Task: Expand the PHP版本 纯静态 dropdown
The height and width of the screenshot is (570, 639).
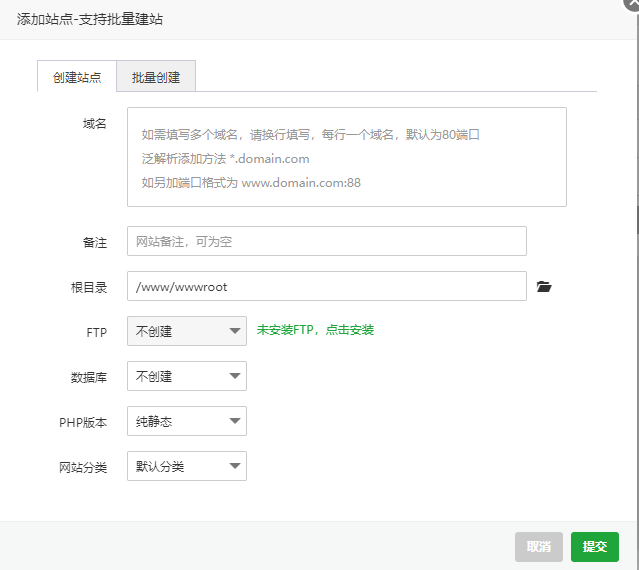Action: (x=187, y=421)
